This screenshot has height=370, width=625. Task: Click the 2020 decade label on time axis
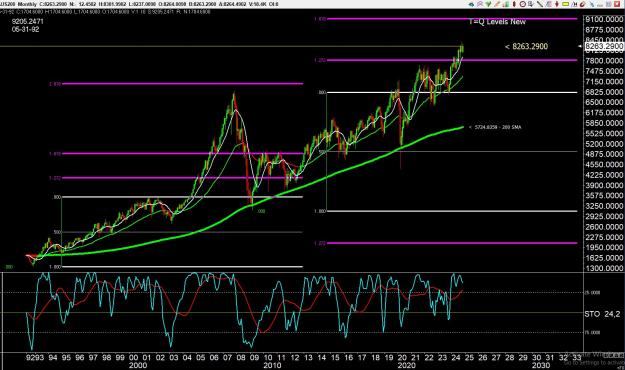406,365
